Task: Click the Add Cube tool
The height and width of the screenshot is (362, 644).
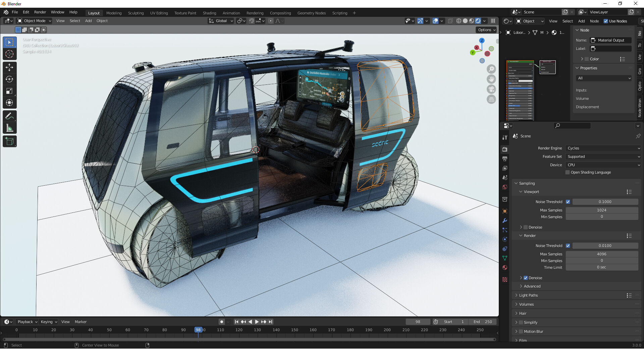Action: pyautogui.click(x=9, y=141)
